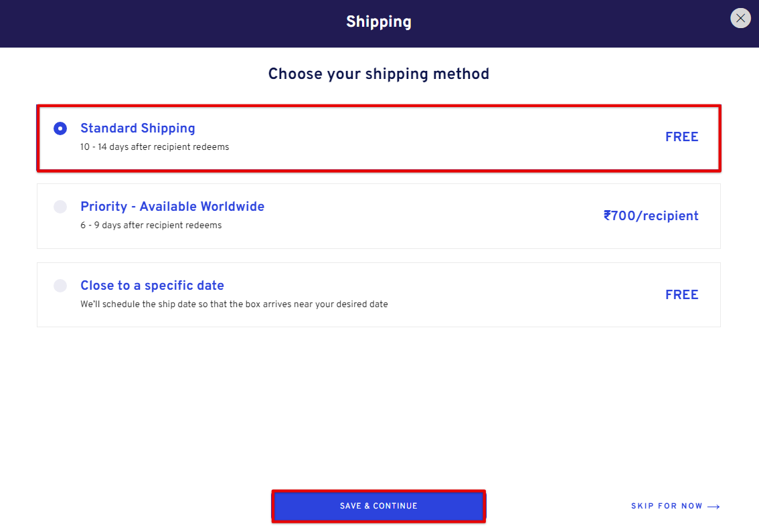759x532 pixels.
Task: Select the Standard Shipping radio button
Action: click(x=60, y=128)
